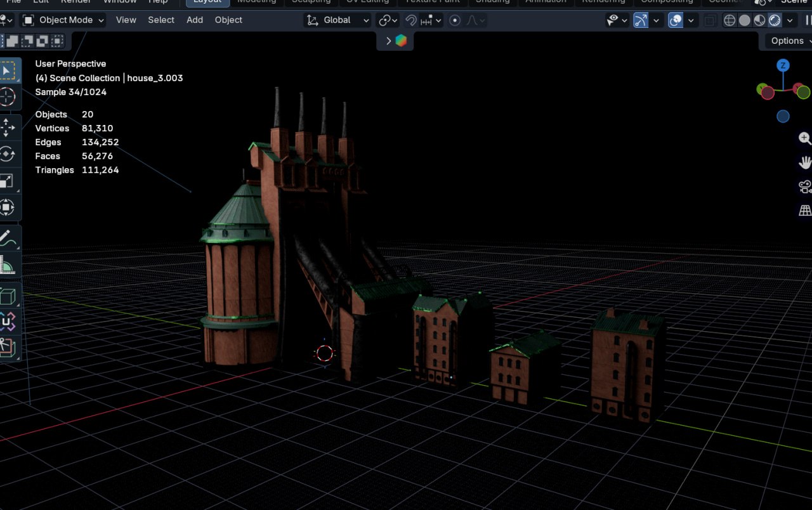Click the 3D cursor in viewport

point(324,353)
